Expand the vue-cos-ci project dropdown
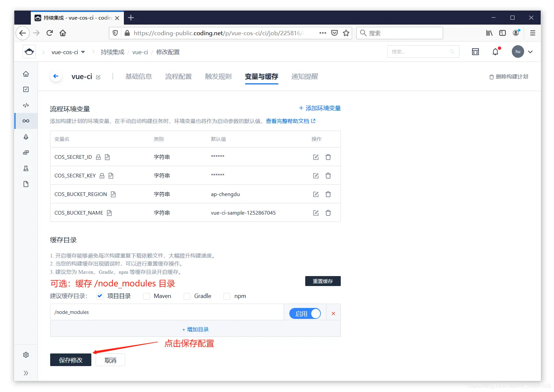The image size is (554, 392). click(83, 52)
